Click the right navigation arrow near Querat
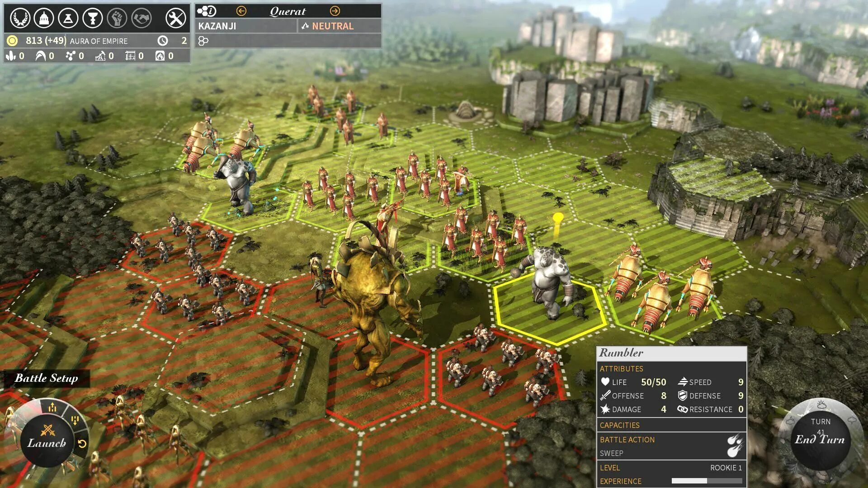Image resolution: width=868 pixels, height=488 pixels. [335, 11]
